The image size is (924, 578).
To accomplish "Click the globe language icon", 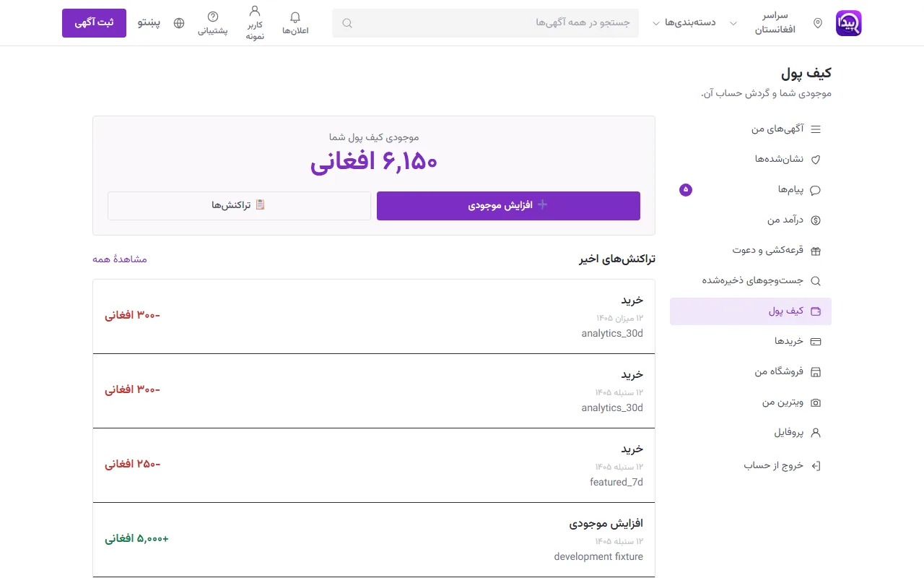I will [179, 23].
